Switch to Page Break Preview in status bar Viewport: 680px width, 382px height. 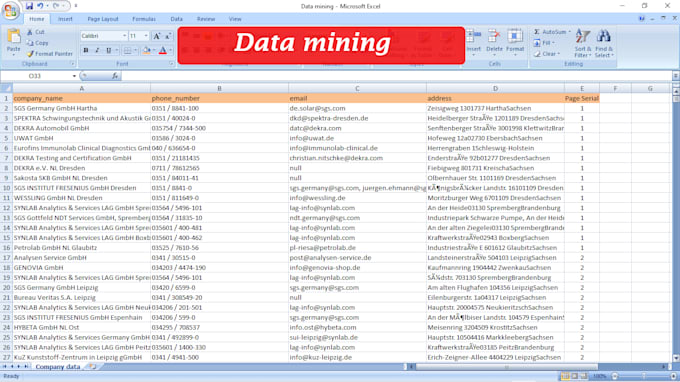coord(584,376)
